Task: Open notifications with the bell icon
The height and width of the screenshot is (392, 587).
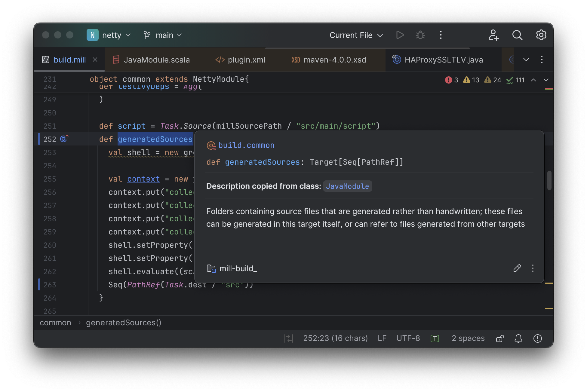Action: coord(518,338)
